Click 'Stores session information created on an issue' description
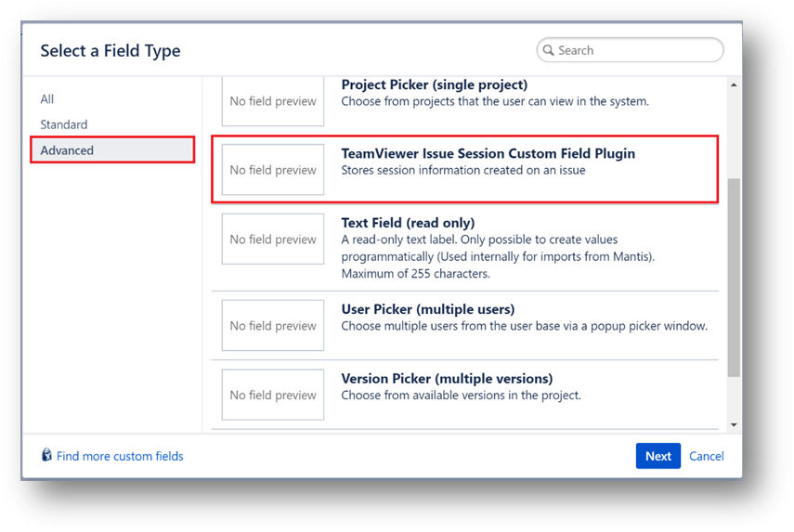Screen dimensions: 794x532 click(x=463, y=171)
